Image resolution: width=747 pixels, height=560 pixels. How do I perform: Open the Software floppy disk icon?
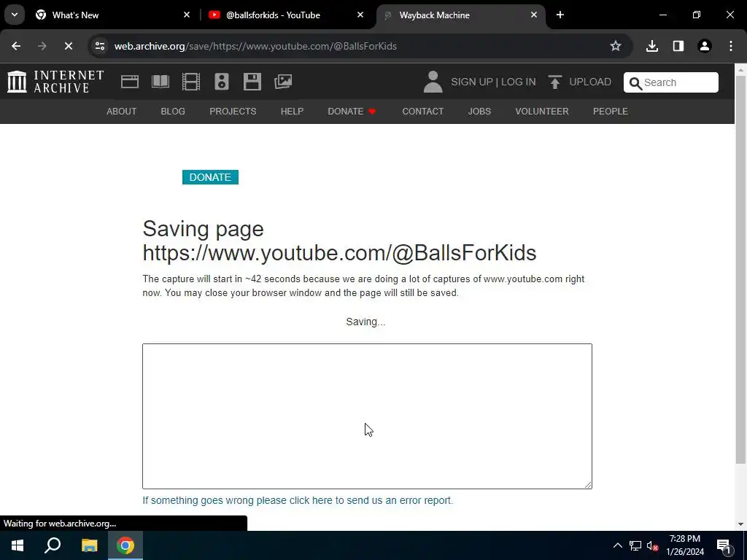252,82
